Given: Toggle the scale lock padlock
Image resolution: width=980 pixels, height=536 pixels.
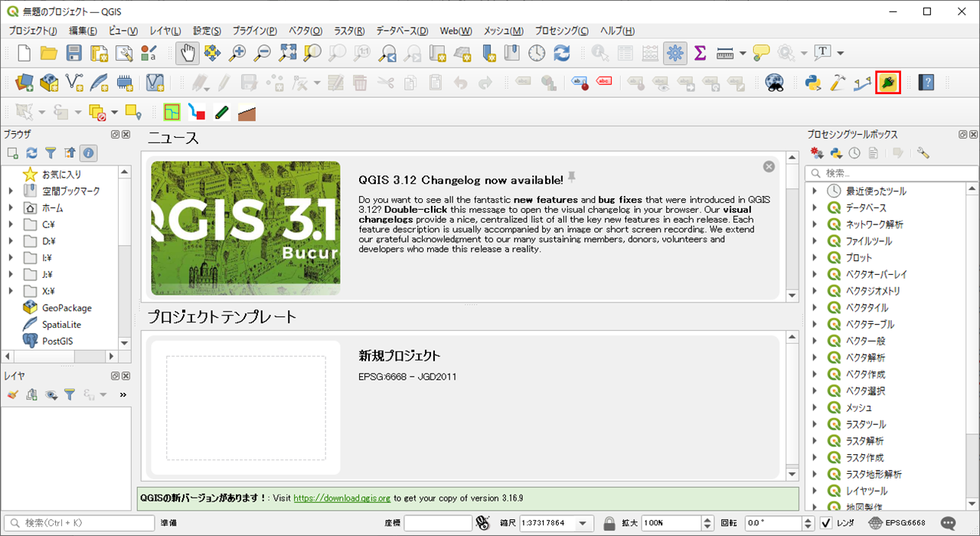Looking at the screenshot, I should (609, 523).
